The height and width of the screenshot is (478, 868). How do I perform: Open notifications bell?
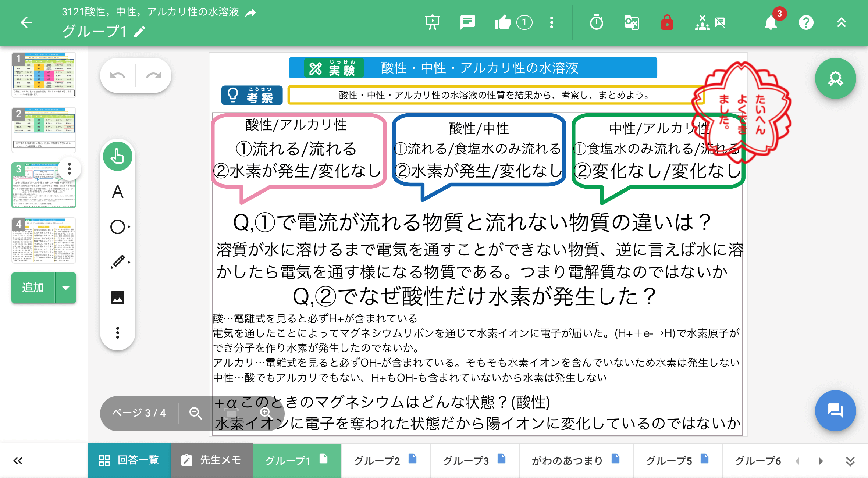tap(771, 23)
